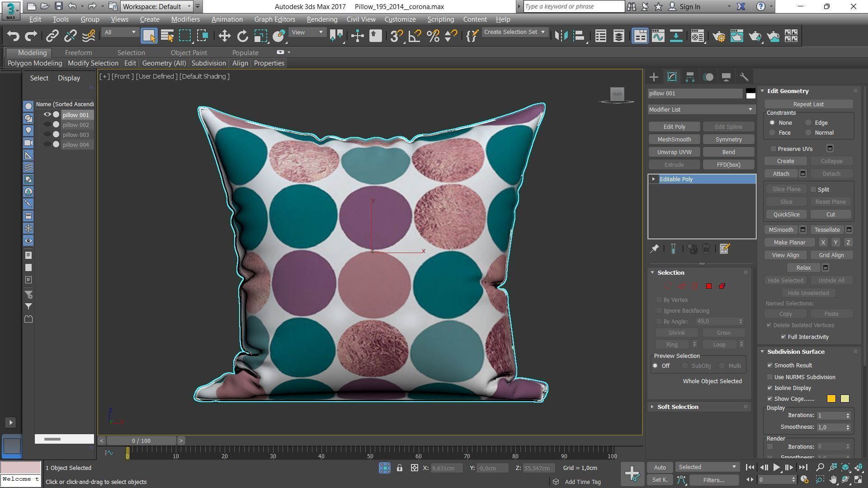This screenshot has width=868, height=488.
Task: Open the Create command panel tab
Action: coord(654,77)
